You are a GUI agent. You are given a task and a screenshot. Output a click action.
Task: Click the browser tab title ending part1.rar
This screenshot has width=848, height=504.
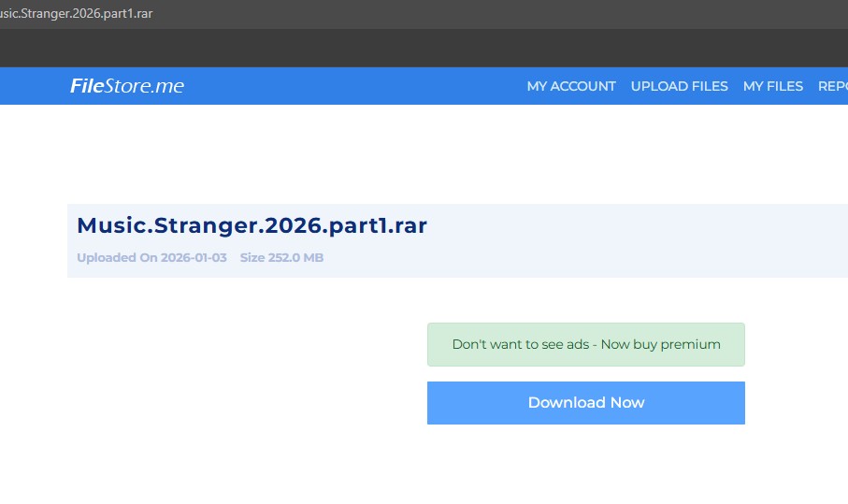pos(76,13)
